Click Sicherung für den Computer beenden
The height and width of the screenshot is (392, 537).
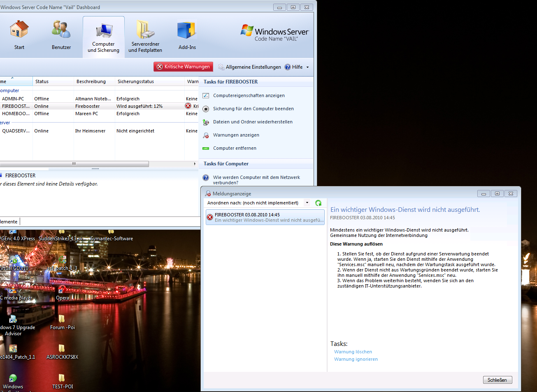point(253,109)
